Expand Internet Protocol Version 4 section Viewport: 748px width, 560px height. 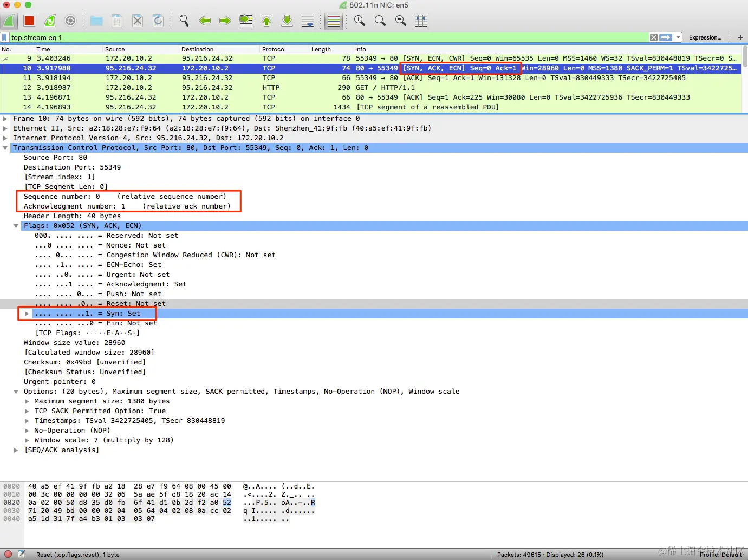point(5,138)
